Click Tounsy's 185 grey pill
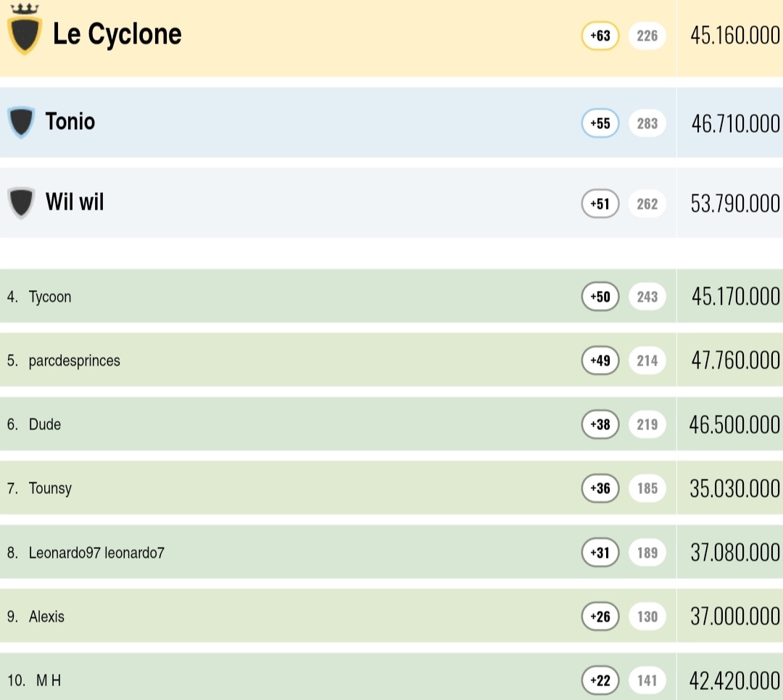The image size is (783, 700). pos(647,488)
